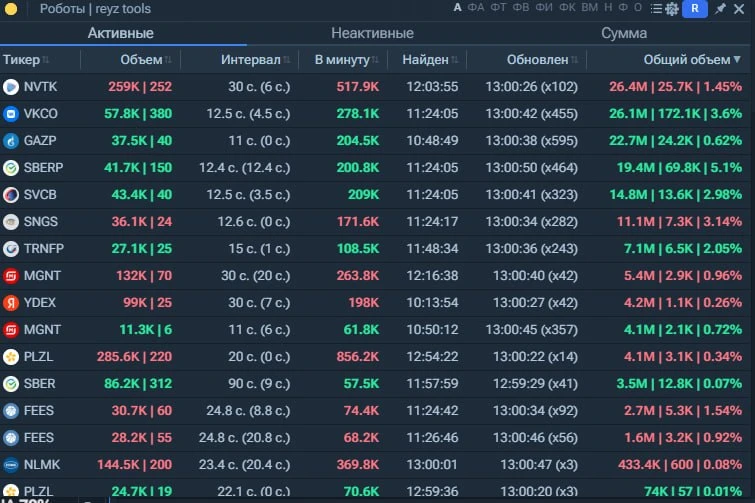Click found time 10:50:12
755x503 pixels.
coord(432,330)
